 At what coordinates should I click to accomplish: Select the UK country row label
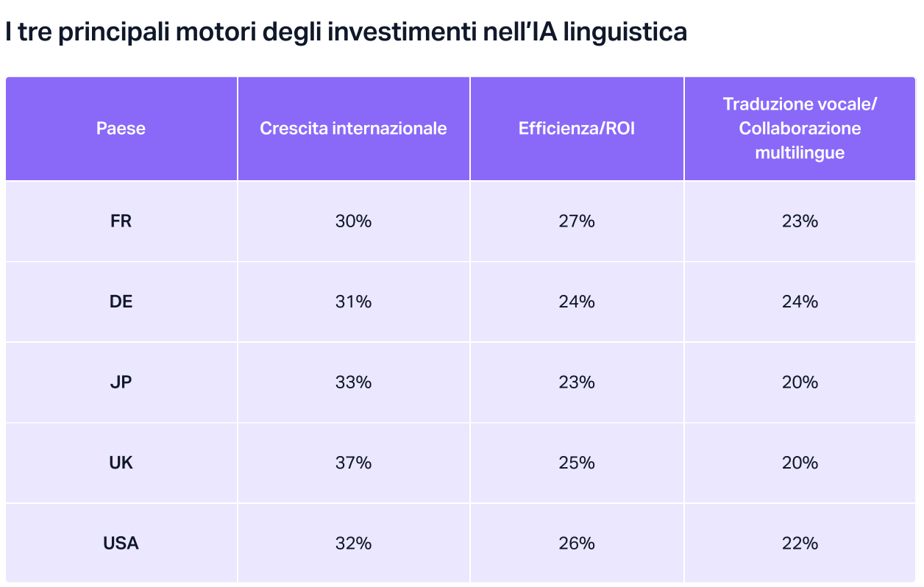[121, 463]
